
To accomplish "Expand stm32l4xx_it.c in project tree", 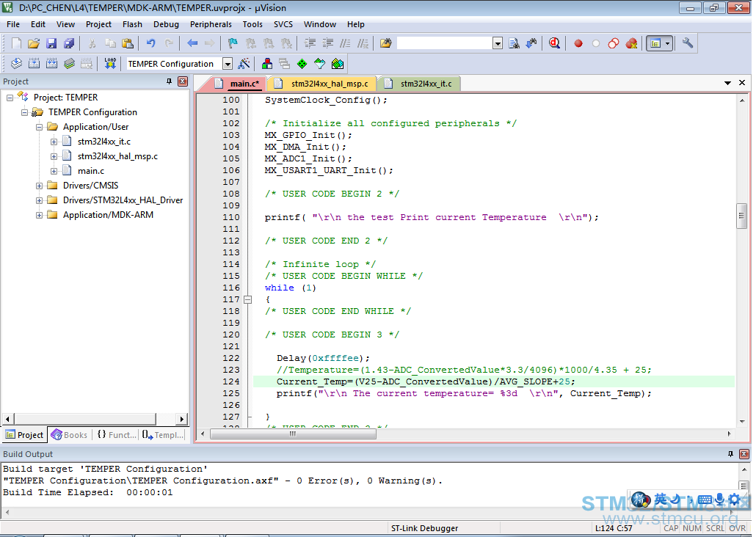I will (x=54, y=142).
